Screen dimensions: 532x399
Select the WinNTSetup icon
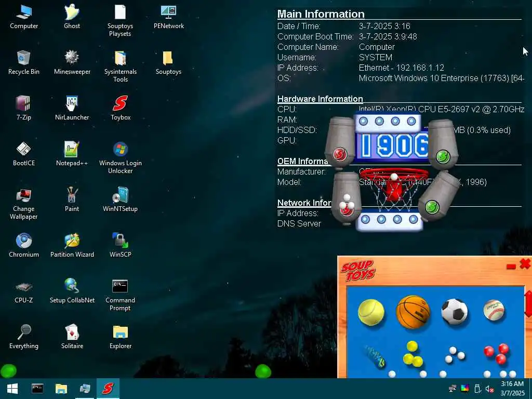[121, 200]
